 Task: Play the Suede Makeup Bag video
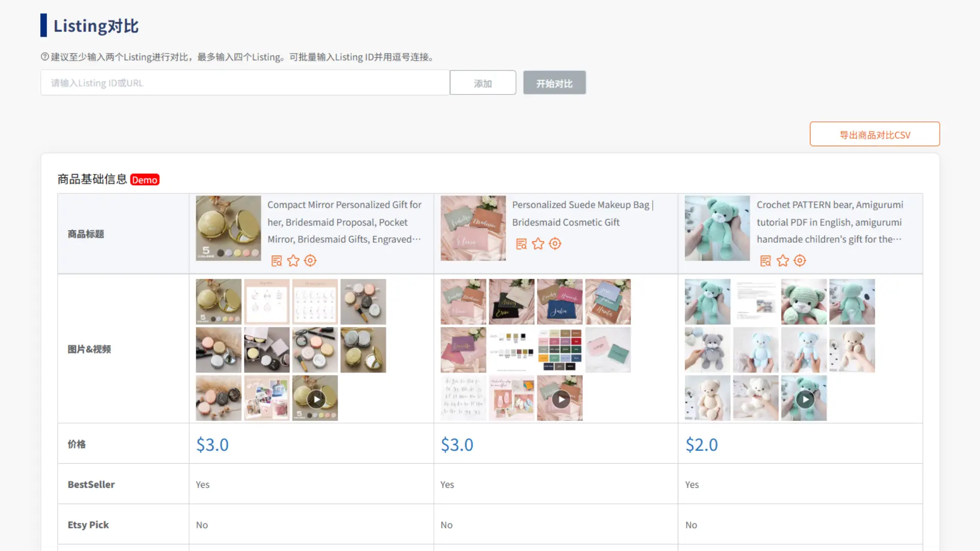coord(560,398)
